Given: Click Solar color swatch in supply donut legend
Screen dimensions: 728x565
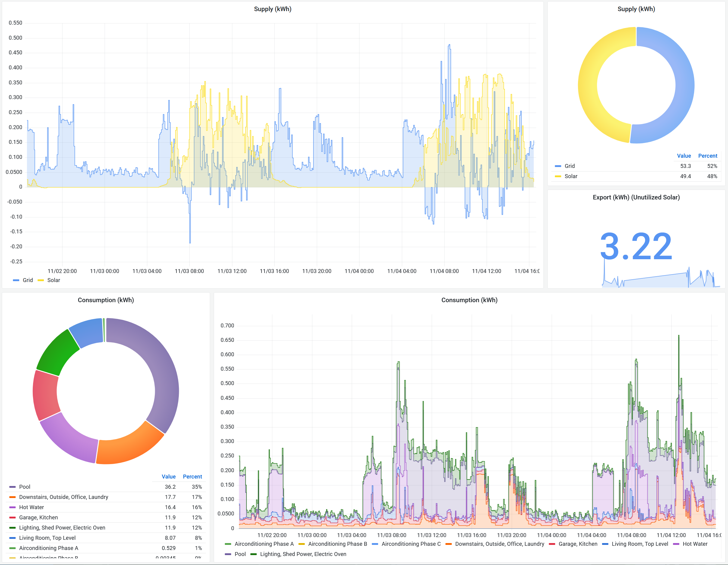Looking at the screenshot, I should click(x=558, y=177).
